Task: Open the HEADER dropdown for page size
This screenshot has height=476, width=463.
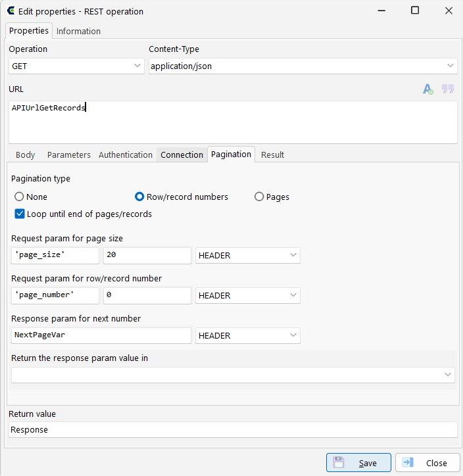Action: pos(248,255)
